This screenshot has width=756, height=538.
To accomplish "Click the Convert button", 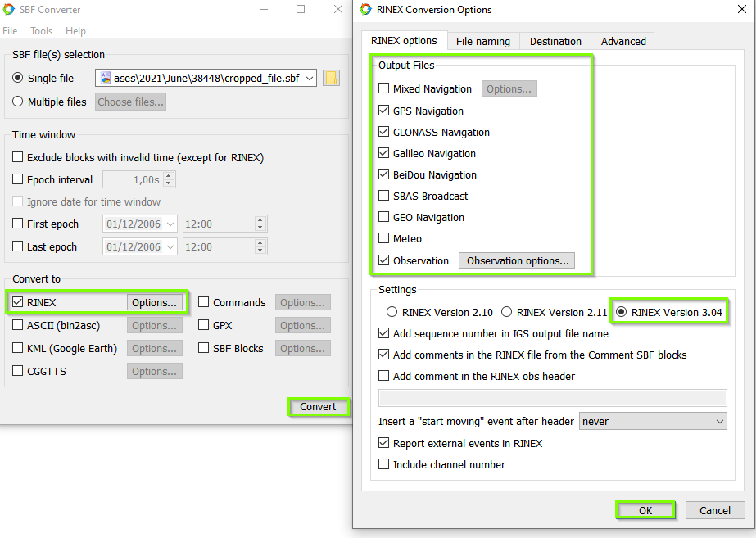I will tap(319, 406).
